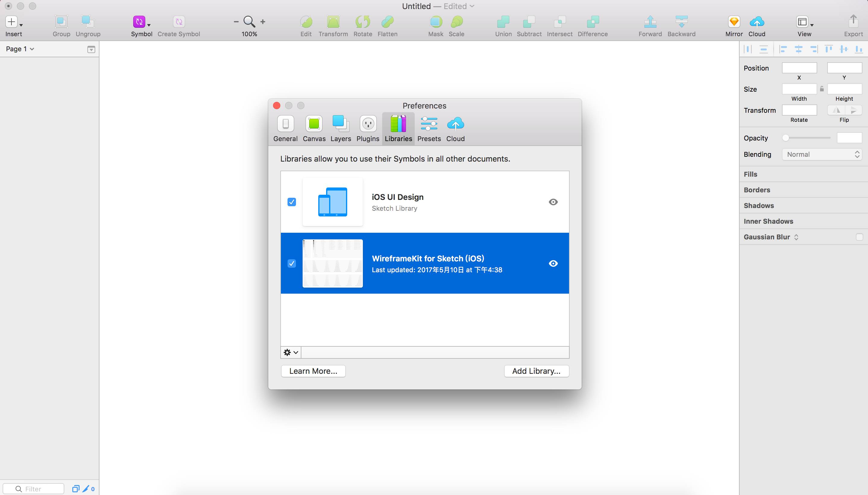The width and height of the screenshot is (868, 495).
Task: Select the WireframeKit for Sketch library thumbnail
Action: [332, 263]
